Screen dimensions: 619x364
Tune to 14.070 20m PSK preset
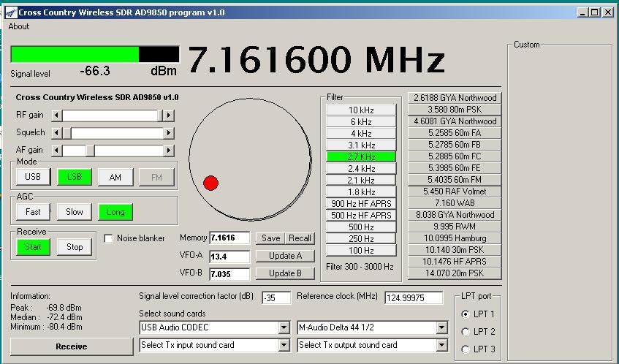[454, 273]
